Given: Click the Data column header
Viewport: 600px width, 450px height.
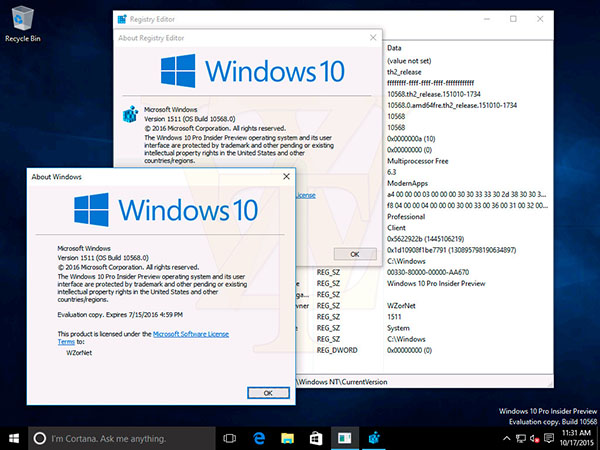Looking at the screenshot, I should [x=394, y=47].
